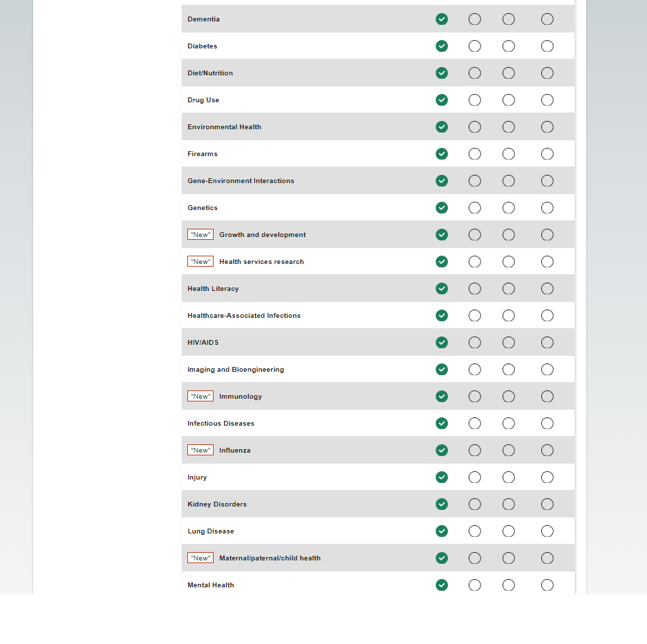Click the "New" badge beside Maternal/paternal/child health
The height and width of the screenshot is (644, 647).
[200, 558]
